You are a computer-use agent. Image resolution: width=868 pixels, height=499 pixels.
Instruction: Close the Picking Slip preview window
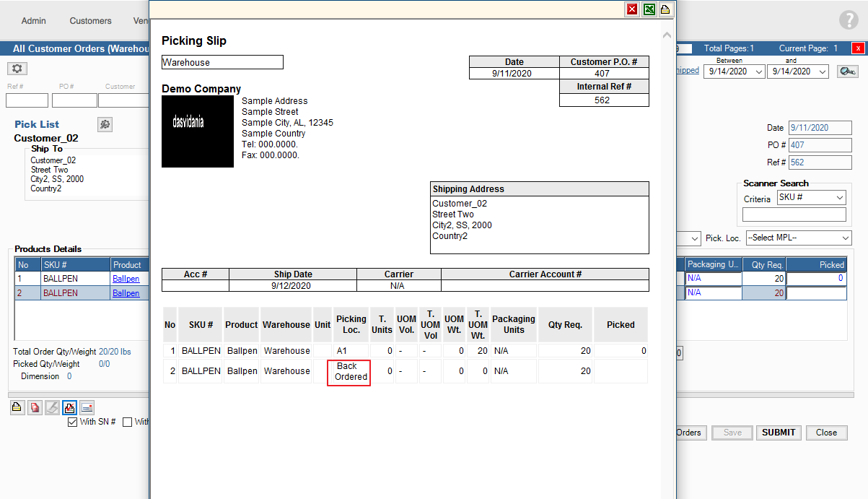pos(632,9)
